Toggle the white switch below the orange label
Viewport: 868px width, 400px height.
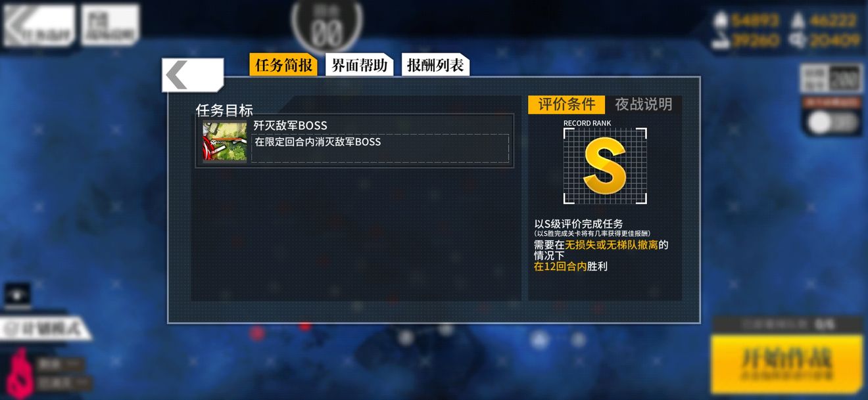tap(832, 122)
